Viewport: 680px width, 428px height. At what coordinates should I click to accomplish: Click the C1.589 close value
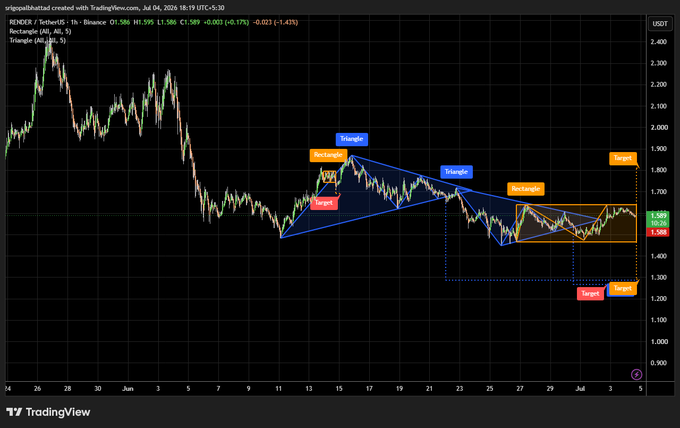190,22
